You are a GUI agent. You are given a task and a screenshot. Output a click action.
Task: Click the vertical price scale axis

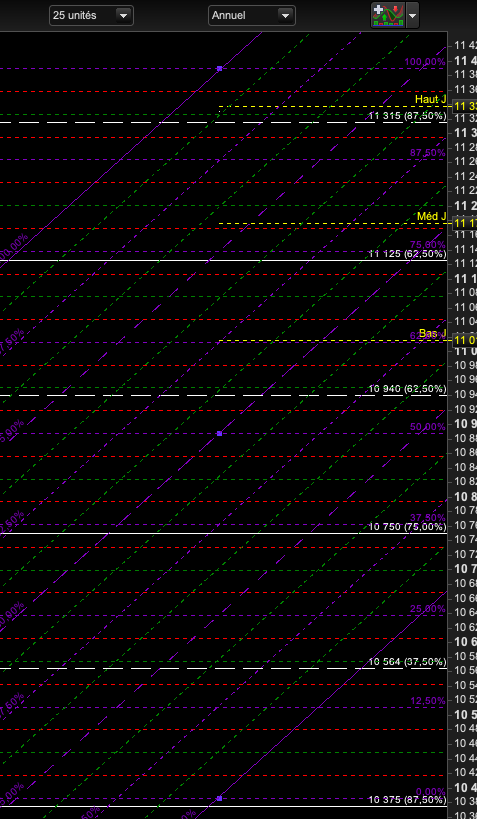coord(463,425)
